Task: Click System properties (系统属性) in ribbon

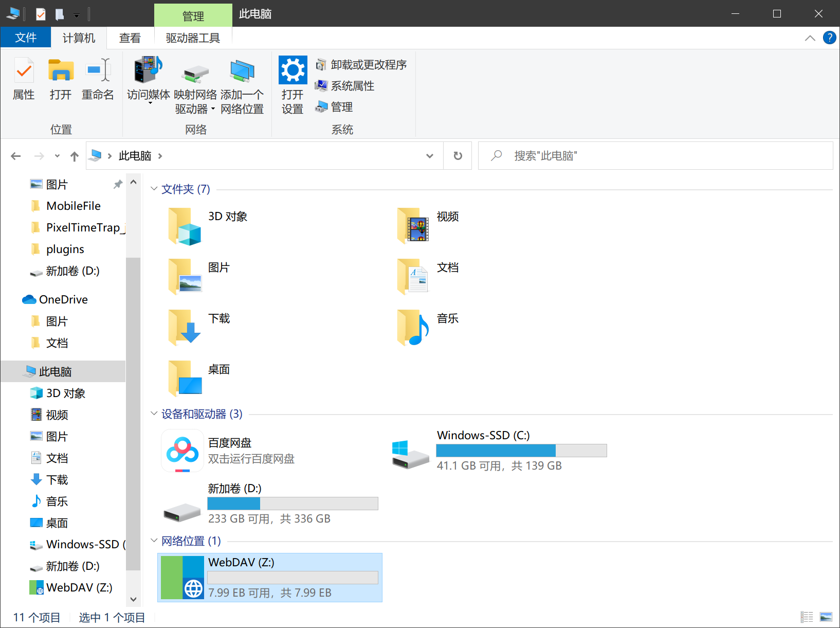Action: point(345,86)
